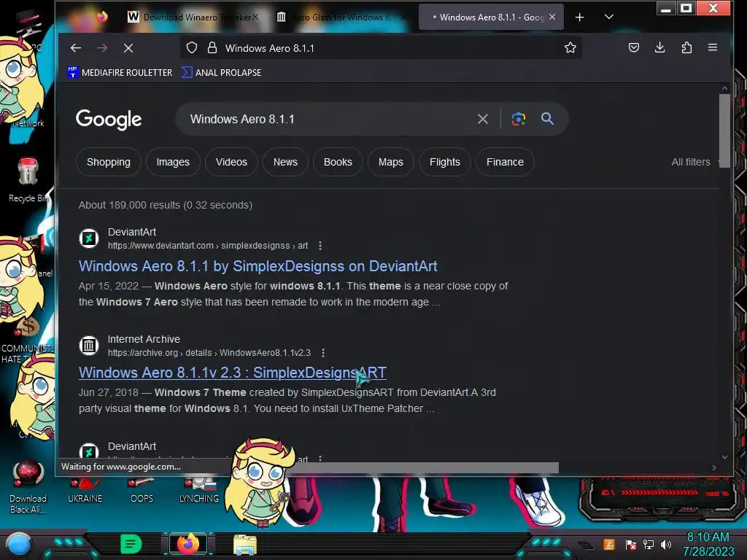Open options for the DeviantArt result
Viewport: 747px width, 560px height.
coord(320,246)
